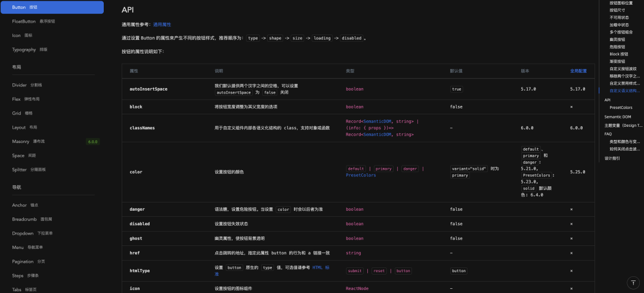Click the classNames property name cell
644x293 pixels.
pos(142,128)
